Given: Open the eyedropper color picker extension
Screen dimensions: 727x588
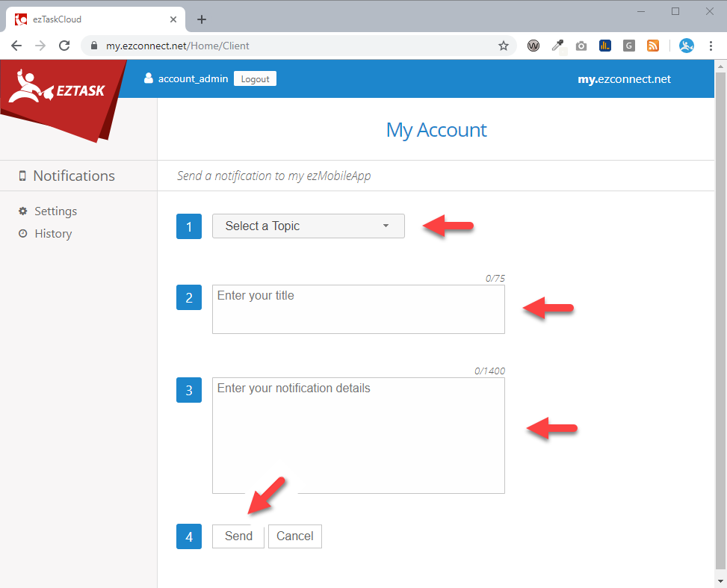Looking at the screenshot, I should point(558,46).
